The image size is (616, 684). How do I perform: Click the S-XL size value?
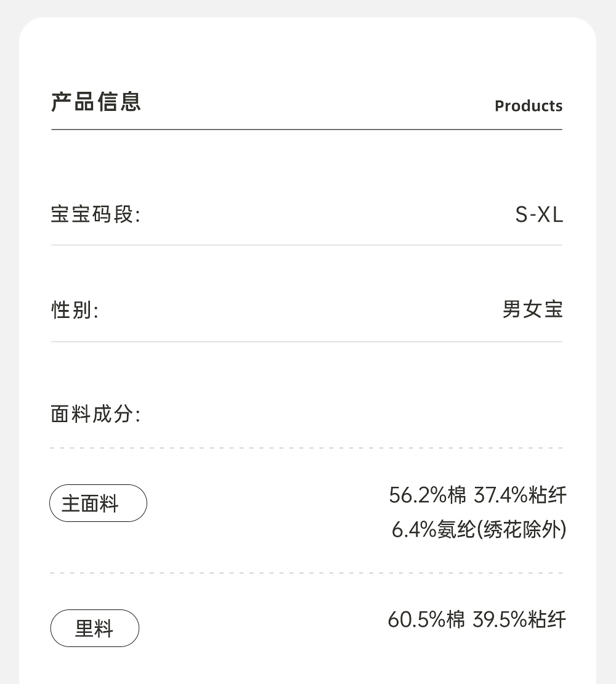[x=539, y=215]
